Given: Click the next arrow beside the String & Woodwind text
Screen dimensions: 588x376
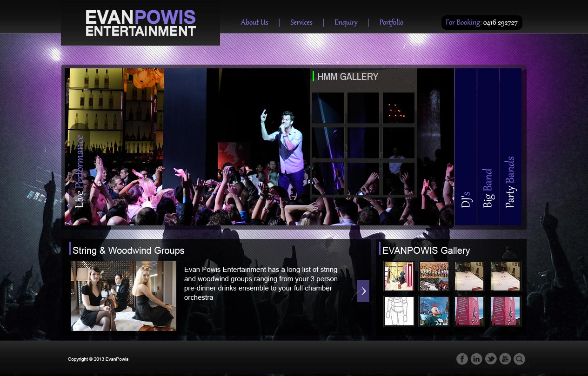Looking at the screenshot, I should click(363, 291).
